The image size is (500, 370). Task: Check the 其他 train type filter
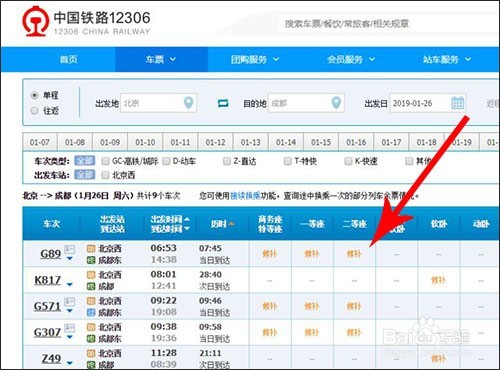pos(409,161)
